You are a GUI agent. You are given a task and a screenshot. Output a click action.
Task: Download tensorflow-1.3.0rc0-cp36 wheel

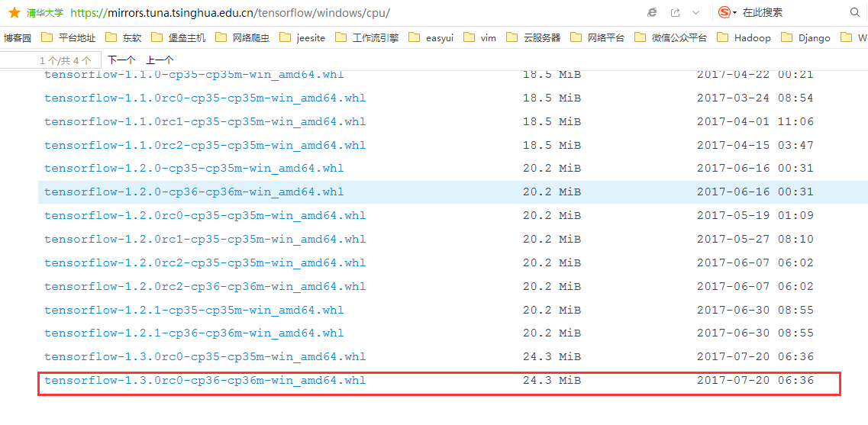[x=205, y=380]
